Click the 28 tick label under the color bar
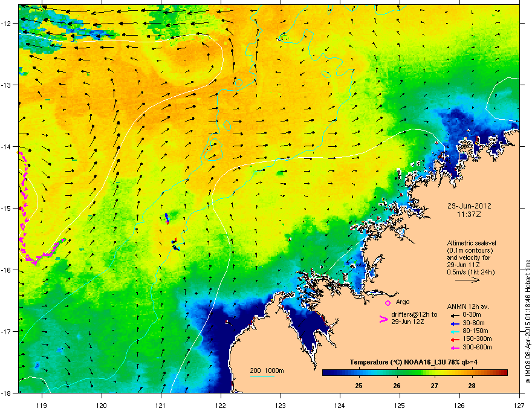 click(x=472, y=386)
